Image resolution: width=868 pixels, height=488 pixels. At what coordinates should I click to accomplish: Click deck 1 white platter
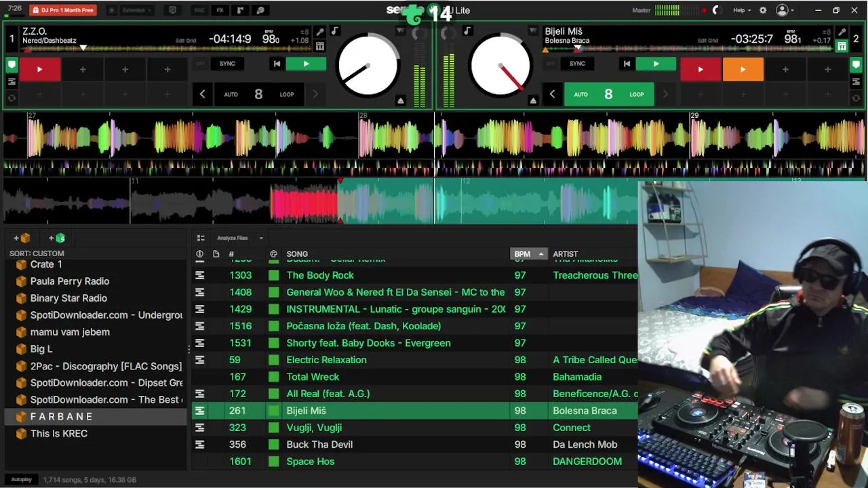(368, 66)
